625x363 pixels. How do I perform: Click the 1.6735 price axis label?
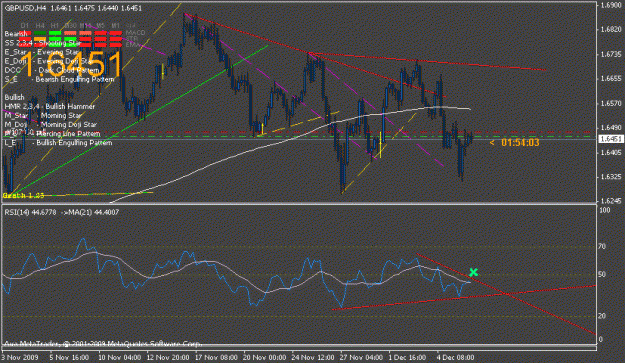pyautogui.click(x=611, y=54)
